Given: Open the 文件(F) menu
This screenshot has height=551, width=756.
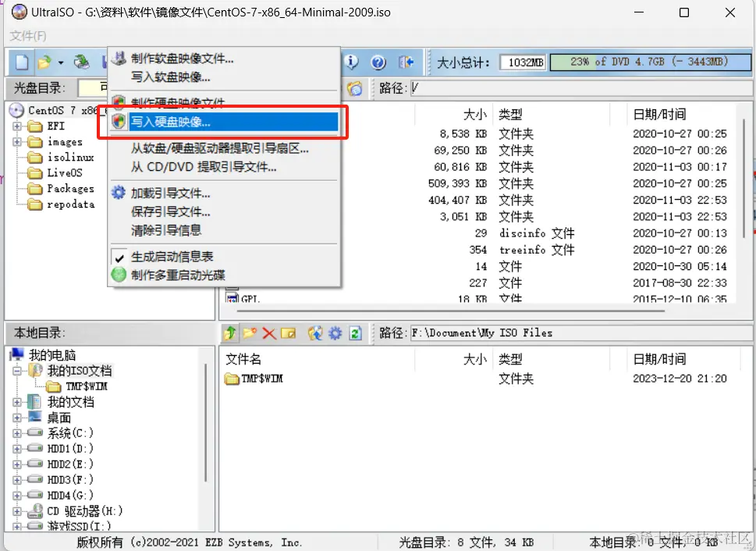Looking at the screenshot, I should click(x=28, y=36).
